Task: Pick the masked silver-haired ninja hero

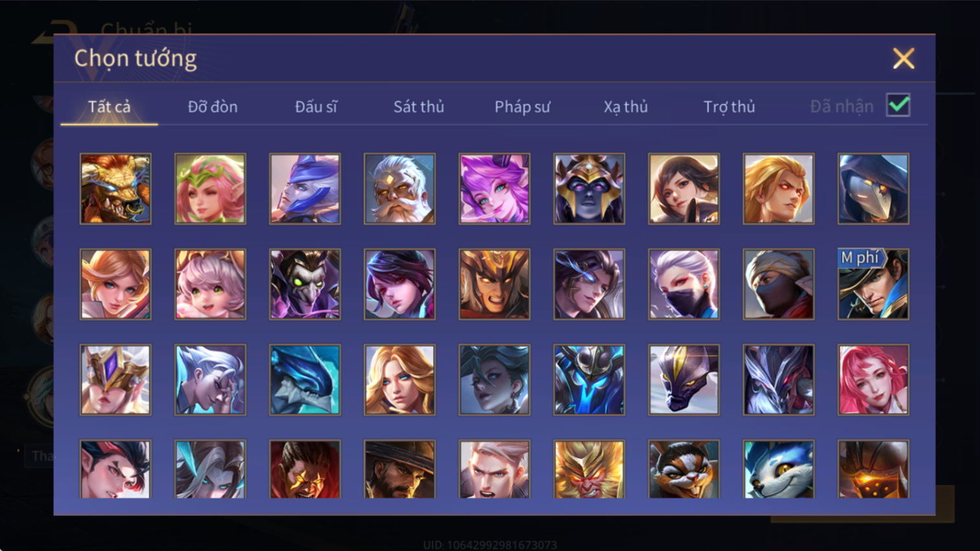Action: pyautogui.click(x=684, y=285)
